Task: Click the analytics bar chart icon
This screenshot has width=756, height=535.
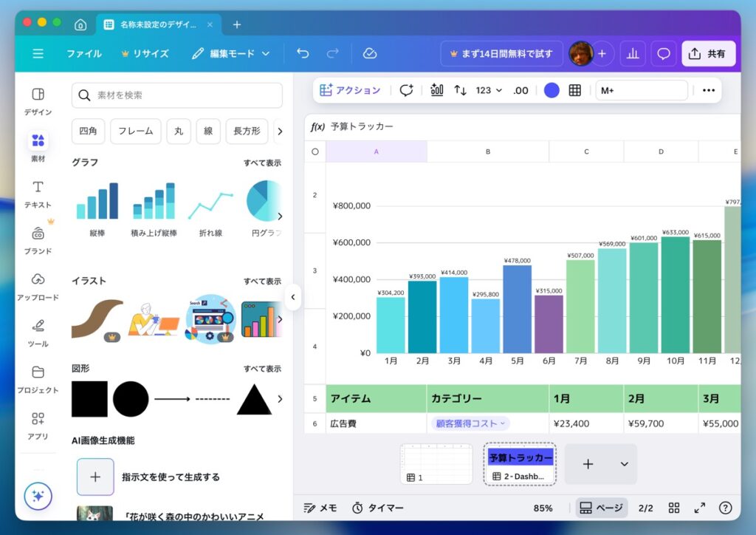Action: coord(632,53)
